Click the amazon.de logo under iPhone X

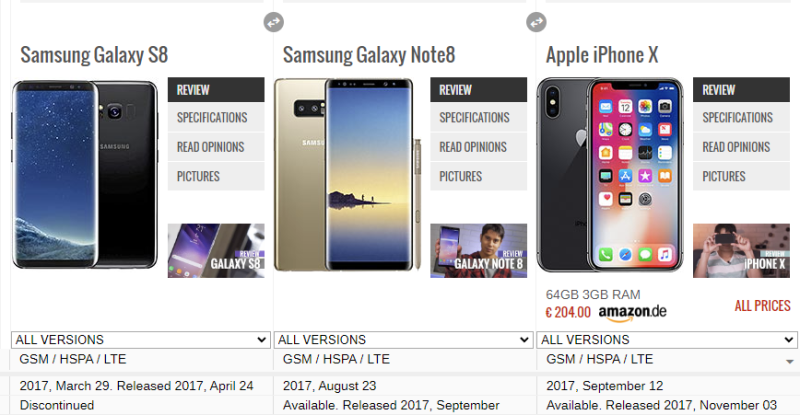[632, 312]
